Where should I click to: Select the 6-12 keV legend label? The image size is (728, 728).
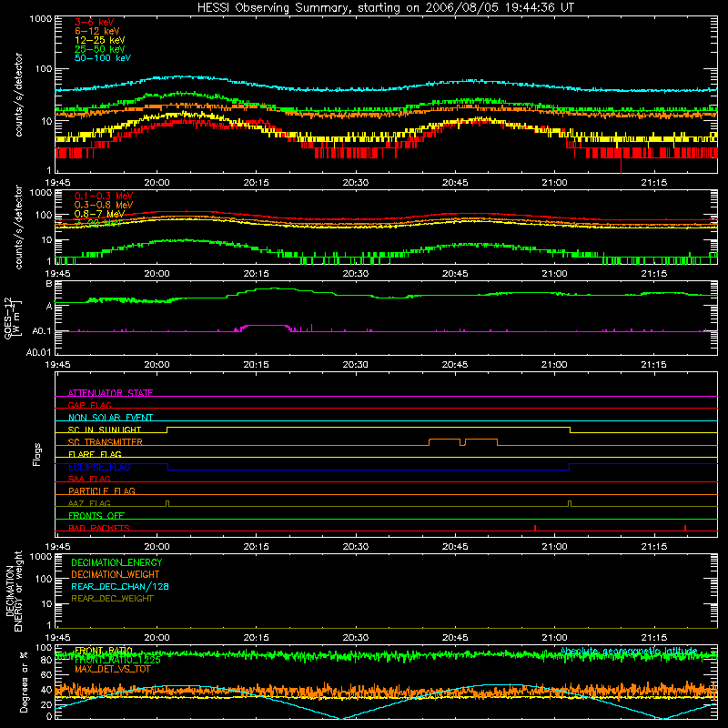point(97,31)
